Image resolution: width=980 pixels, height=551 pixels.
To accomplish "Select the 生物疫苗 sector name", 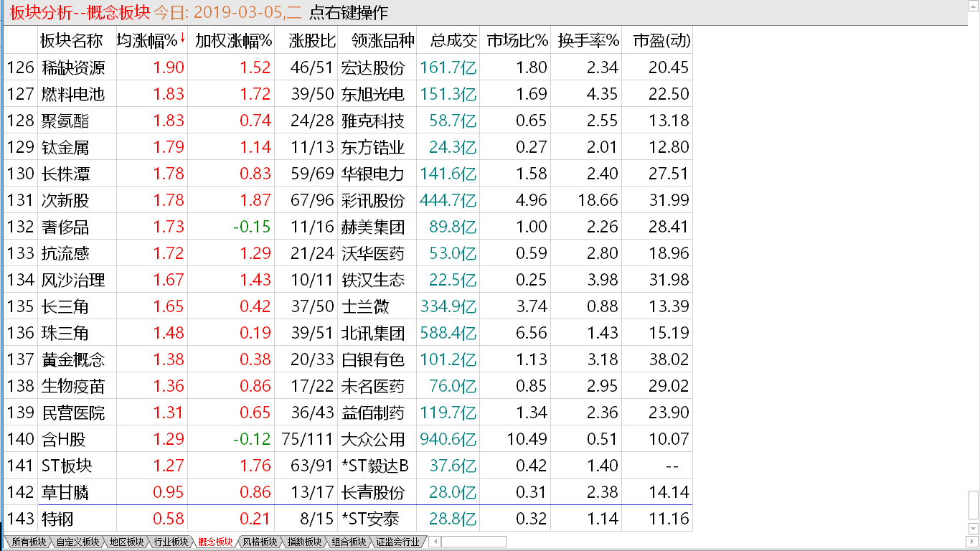I will tap(73, 386).
